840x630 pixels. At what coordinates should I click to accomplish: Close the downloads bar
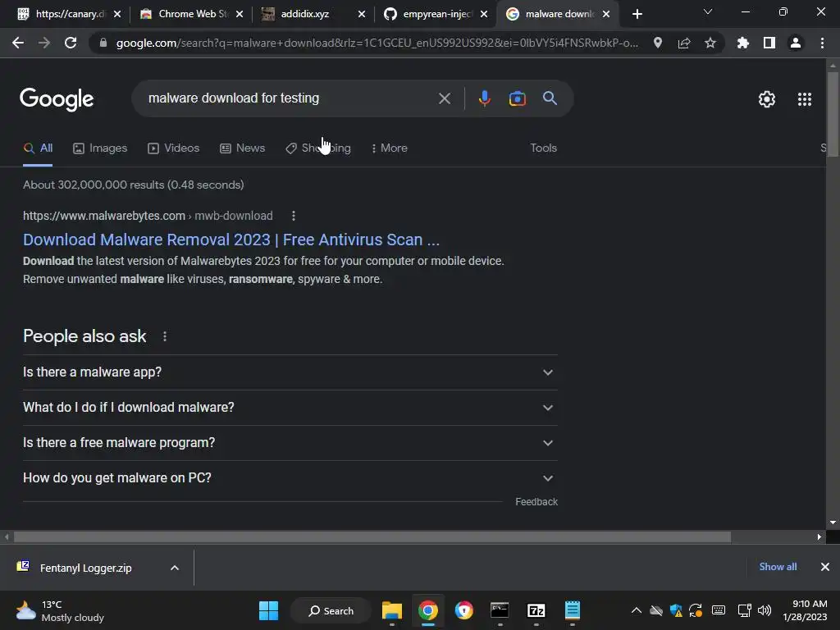[x=825, y=567]
